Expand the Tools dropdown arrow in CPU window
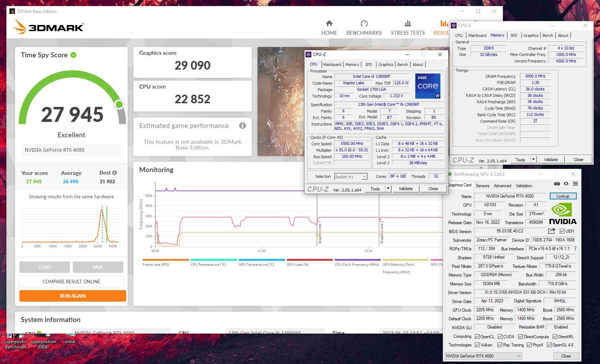 (388, 189)
